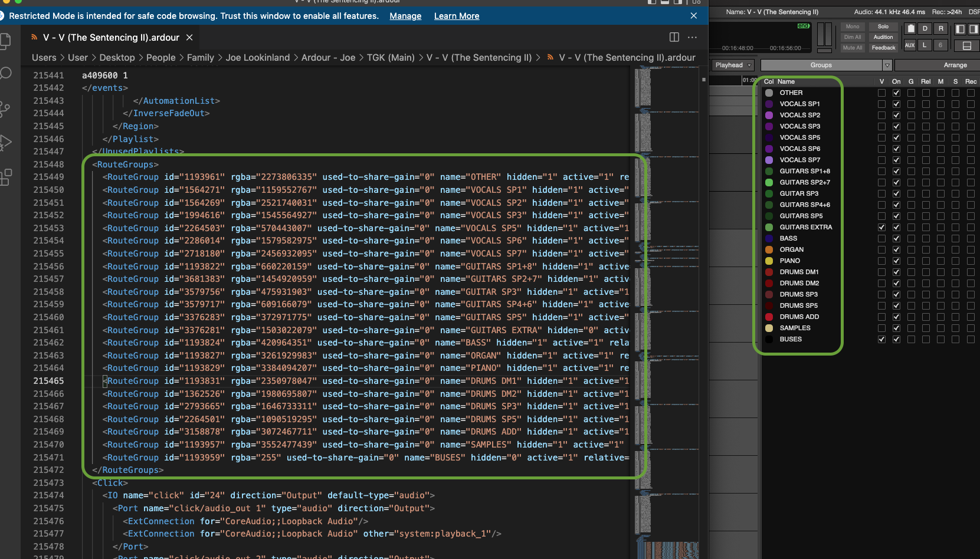Open the Extensions view

[x=5, y=177]
